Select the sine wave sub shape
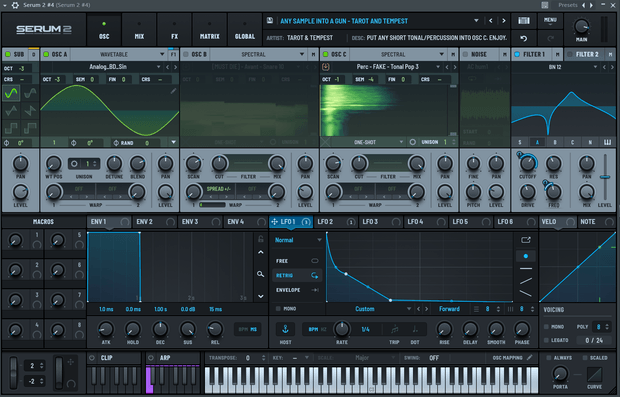The image size is (620, 397). [x=11, y=93]
